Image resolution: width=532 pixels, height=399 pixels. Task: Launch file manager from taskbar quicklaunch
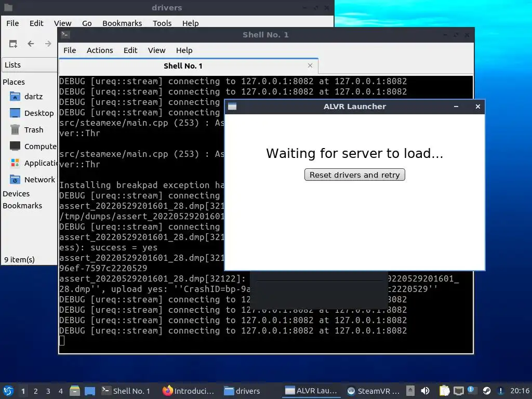pos(75,391)
